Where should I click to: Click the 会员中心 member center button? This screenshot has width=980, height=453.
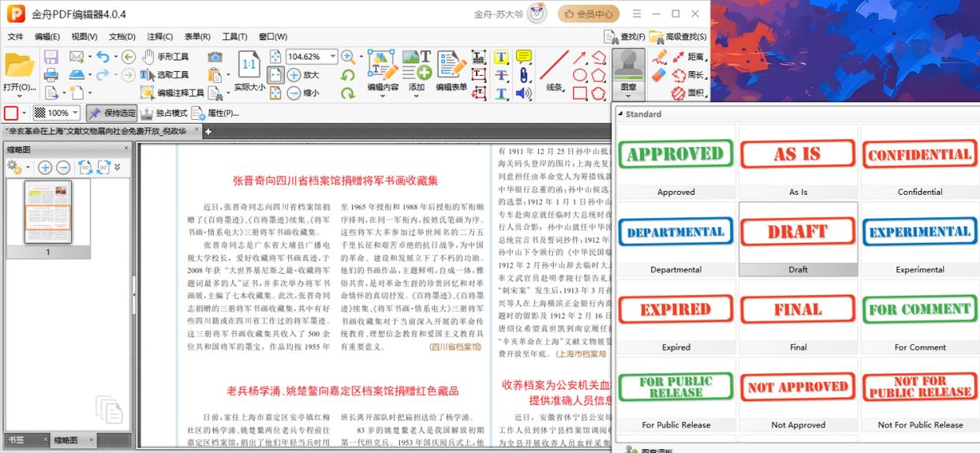click(x=589, y=13)
